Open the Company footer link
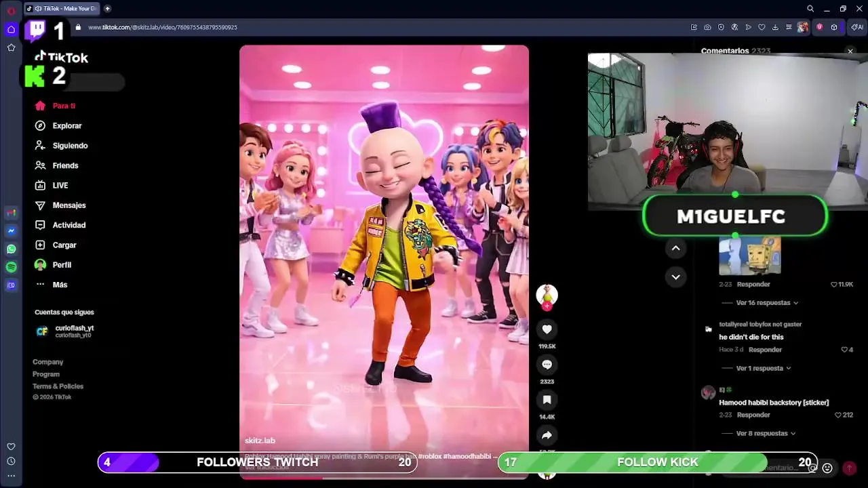868x488 pixels. [47, 362]
